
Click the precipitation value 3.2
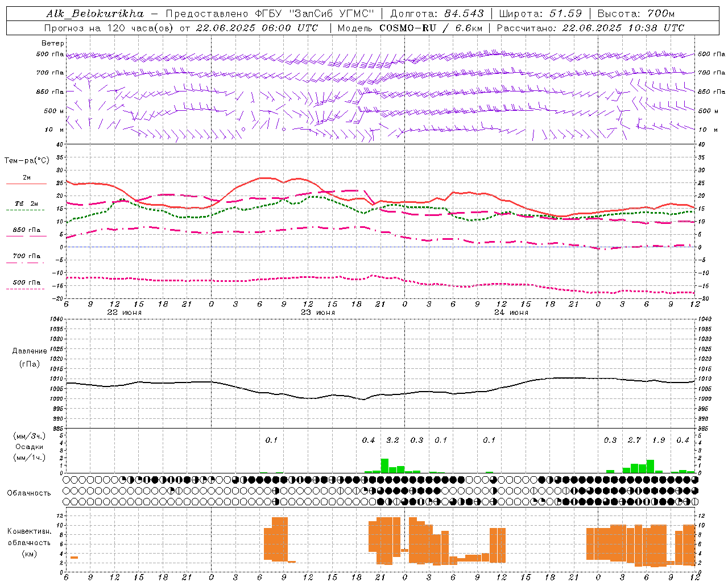(x=392, y=440)
